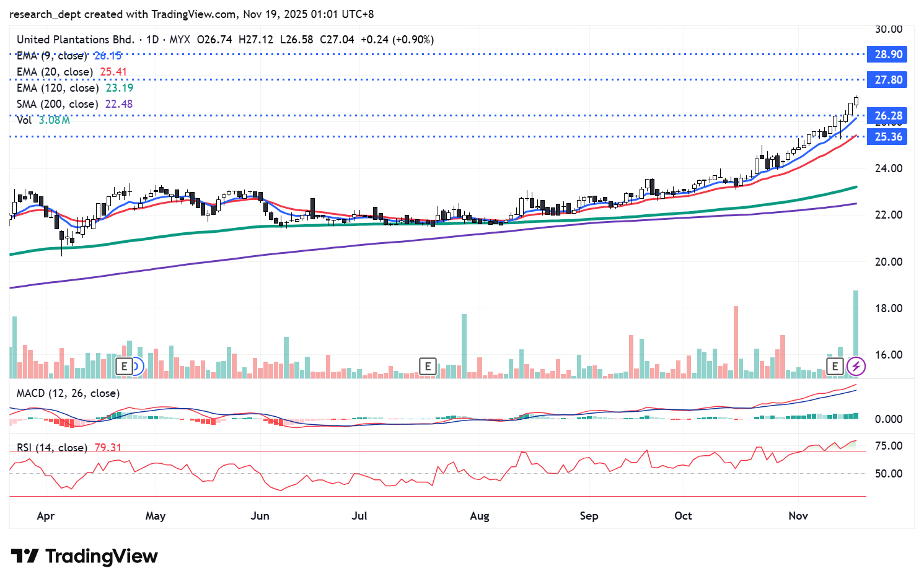Click the Vol 3.08M volume legend
Image resolution: width=924 pixels, height=584 pixels.
[x=43, y=120]
